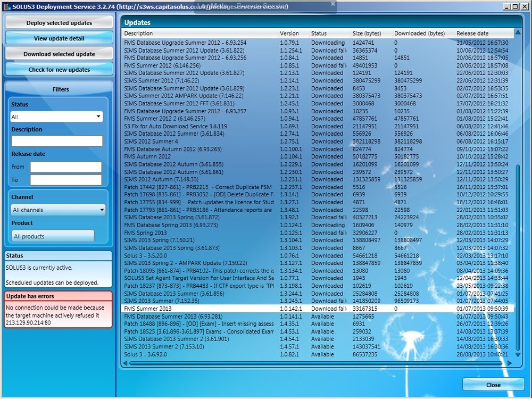Select row FMS Spring 2013

(318, 233)
